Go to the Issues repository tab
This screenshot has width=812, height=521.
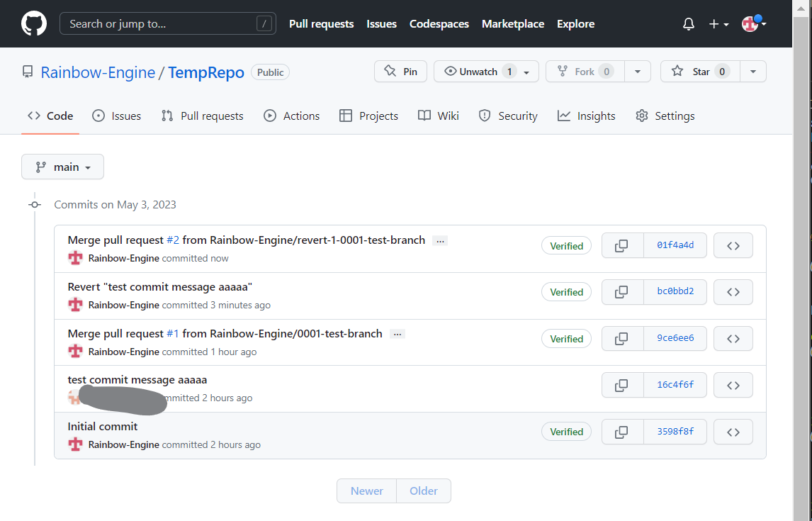(116, 116)
